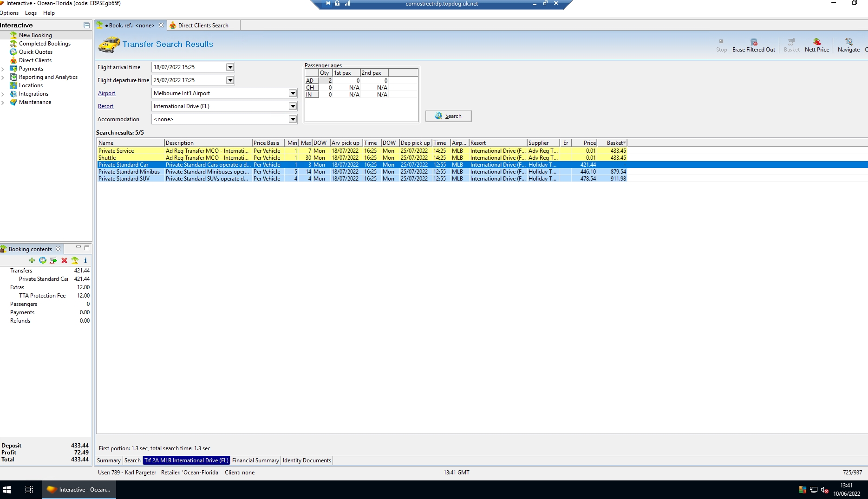Click the Completed Bookings icon
The width and height of the screenshot is (868, 499).
(x=13, y=44)
